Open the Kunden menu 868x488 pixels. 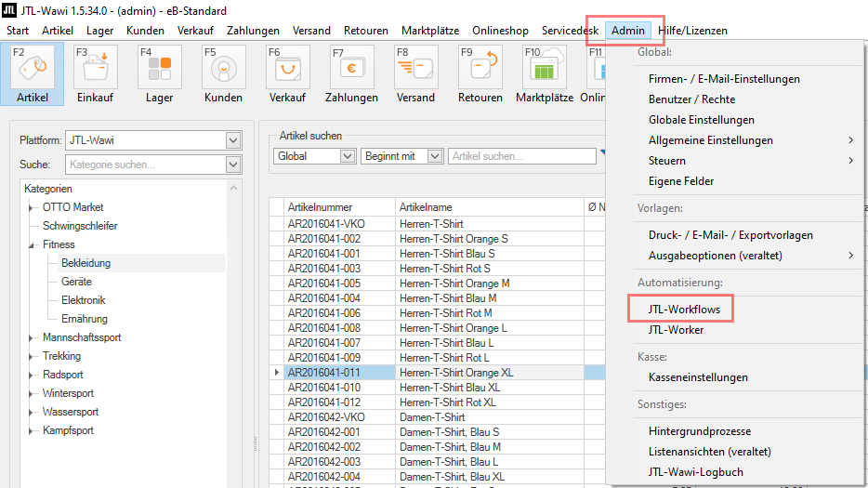(145, 31)
